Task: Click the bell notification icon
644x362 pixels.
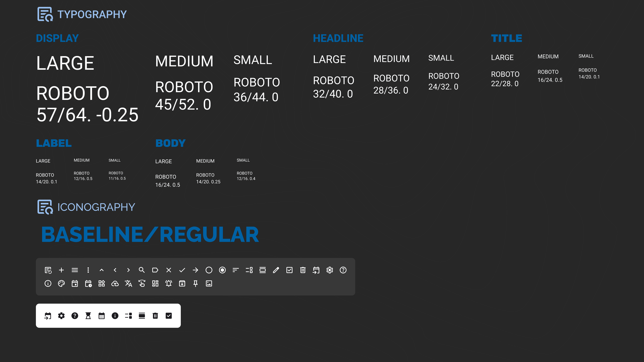Action: click(169, 283)
